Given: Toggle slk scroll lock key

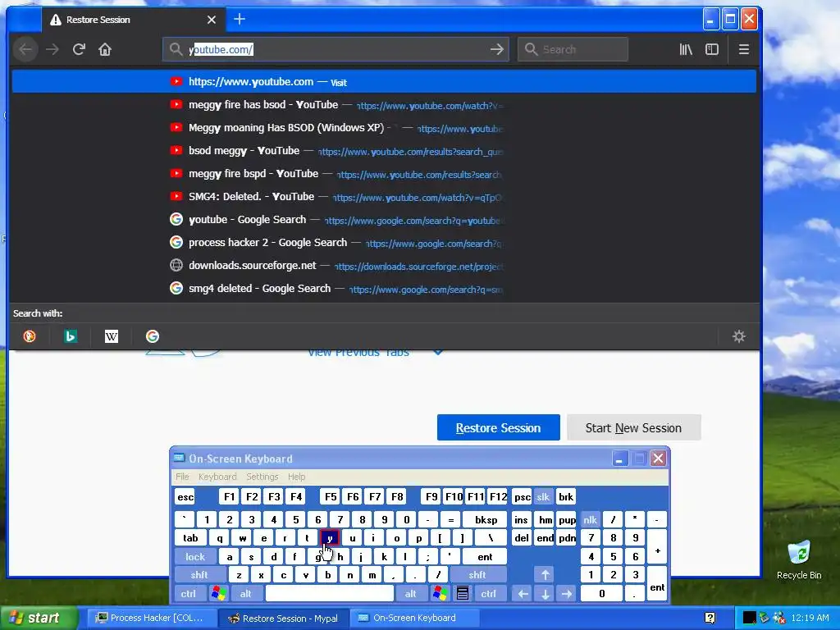Looking at the screenshot, I should point(543,496).
